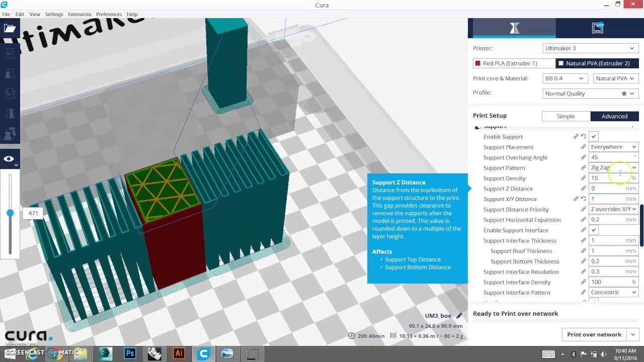
Task: Open the view mode eye menu
Action: [x=10, y=159]
